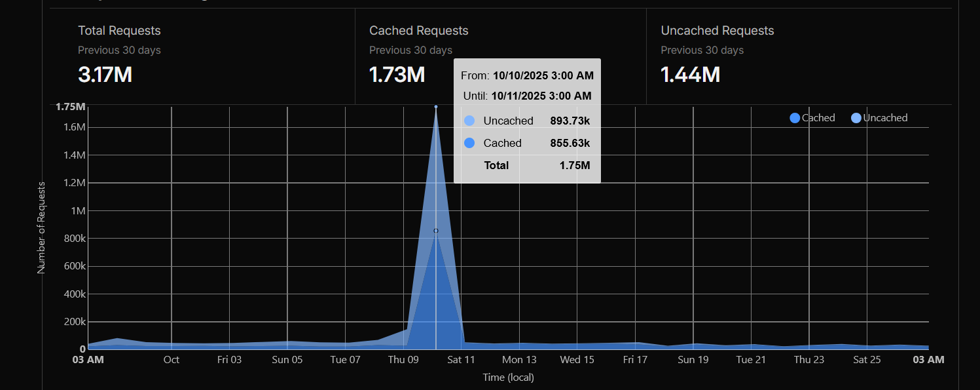Select the Total Requests 3.17M value
The width and height of the screenshot is (980, 390).
pyautogui.click(x=105, y=75)
